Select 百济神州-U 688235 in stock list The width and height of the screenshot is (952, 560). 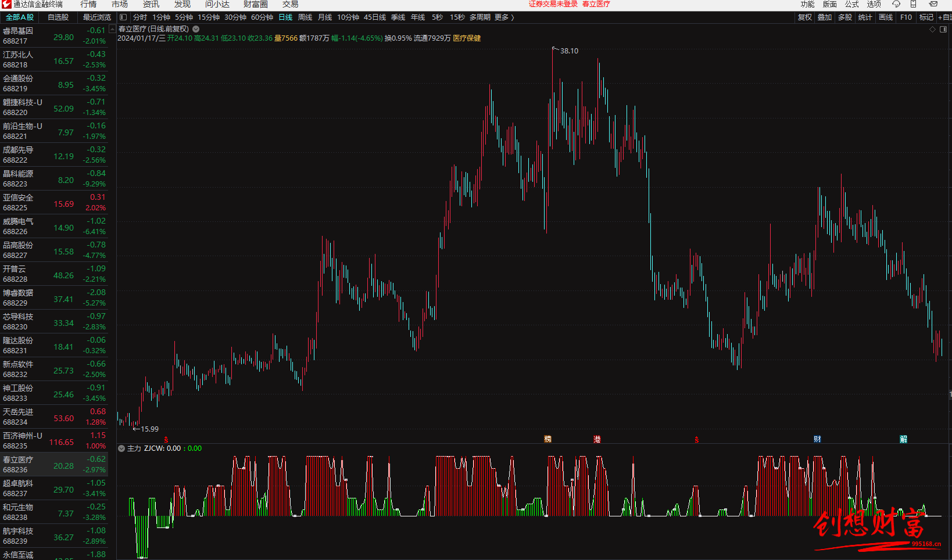(54, 440)
